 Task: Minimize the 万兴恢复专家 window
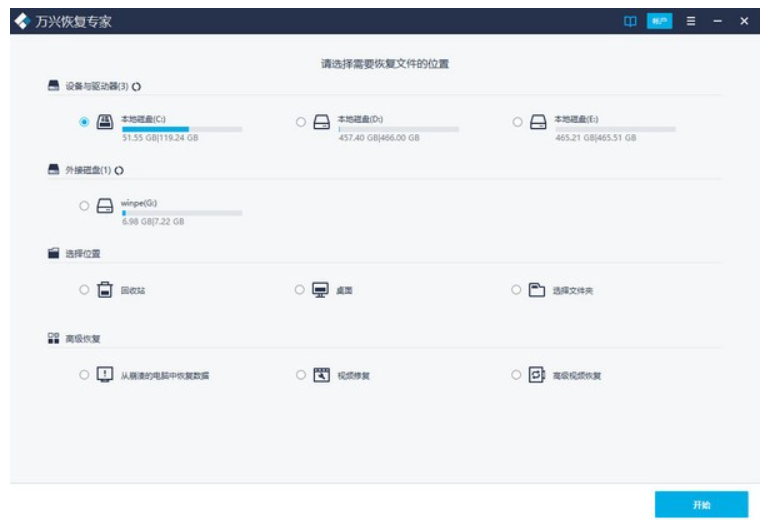coord(718,21)
